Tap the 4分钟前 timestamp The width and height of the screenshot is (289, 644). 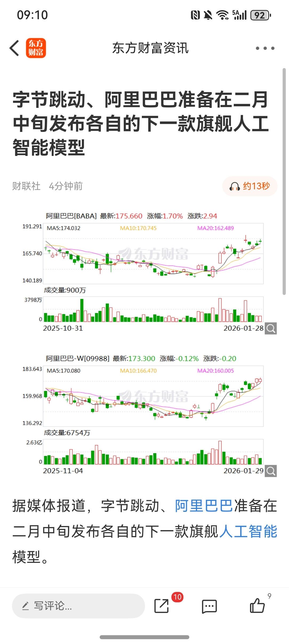(66, 186)
